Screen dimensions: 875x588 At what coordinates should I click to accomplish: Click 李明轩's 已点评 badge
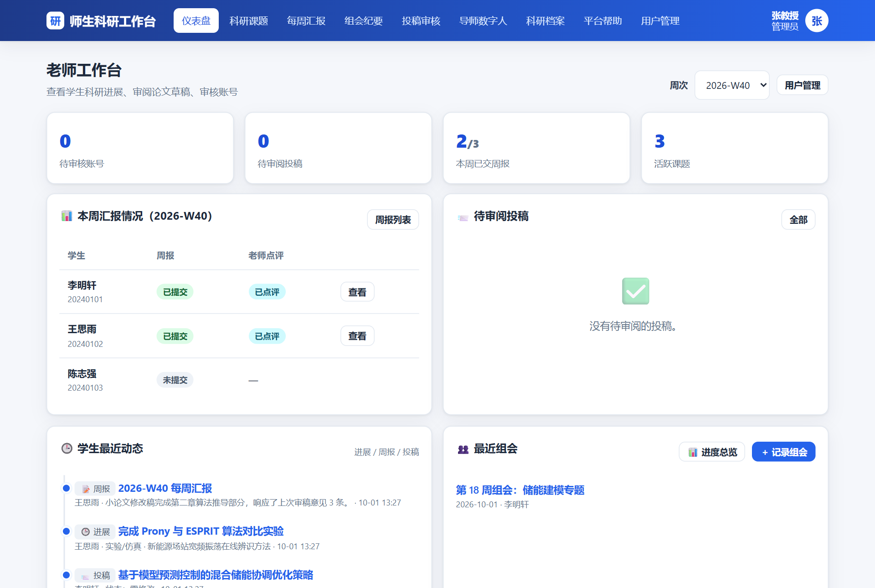[x=267, y=292]
